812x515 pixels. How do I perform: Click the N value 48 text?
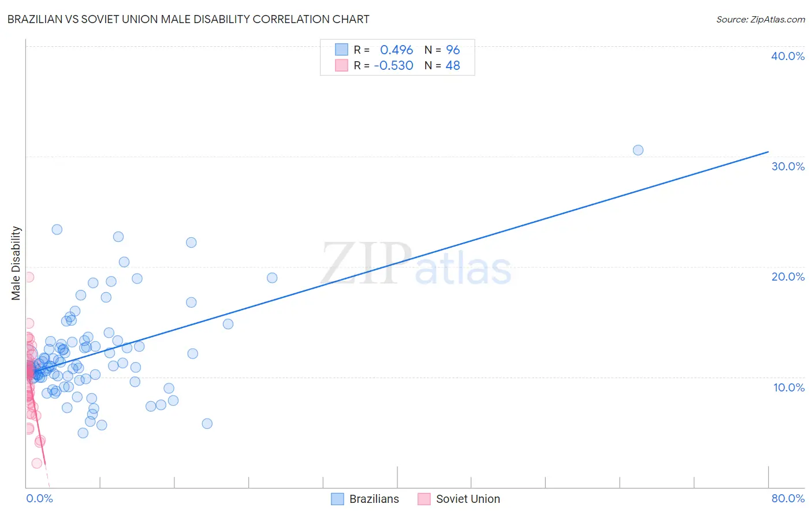[x=453, y=65]
